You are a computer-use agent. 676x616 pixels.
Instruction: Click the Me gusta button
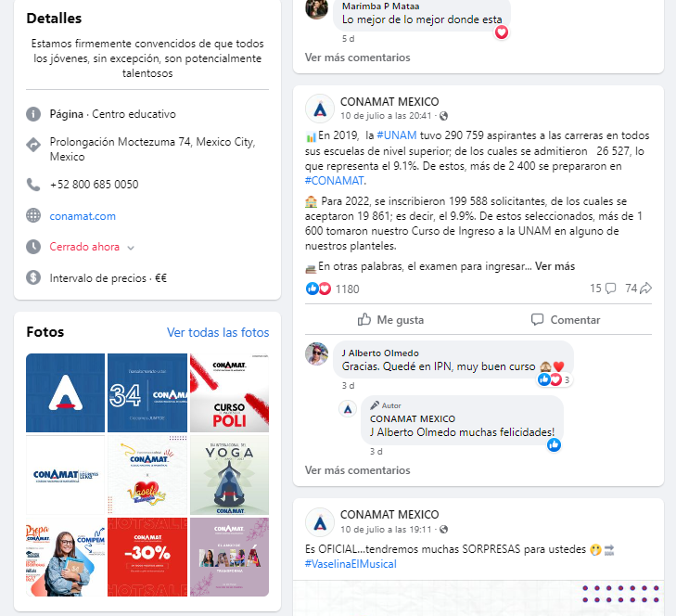tap(391, 320)
